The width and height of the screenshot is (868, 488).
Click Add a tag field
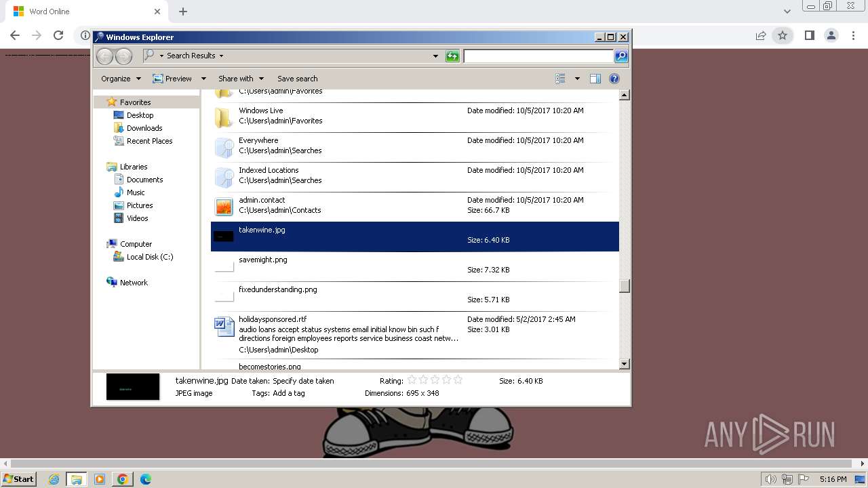click(289, 393)
